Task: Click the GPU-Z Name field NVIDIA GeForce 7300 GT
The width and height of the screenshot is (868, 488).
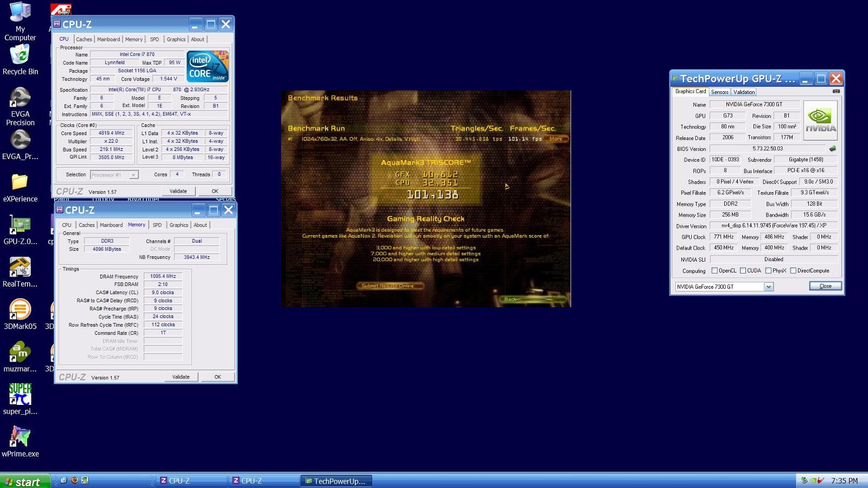Action: 755,104
